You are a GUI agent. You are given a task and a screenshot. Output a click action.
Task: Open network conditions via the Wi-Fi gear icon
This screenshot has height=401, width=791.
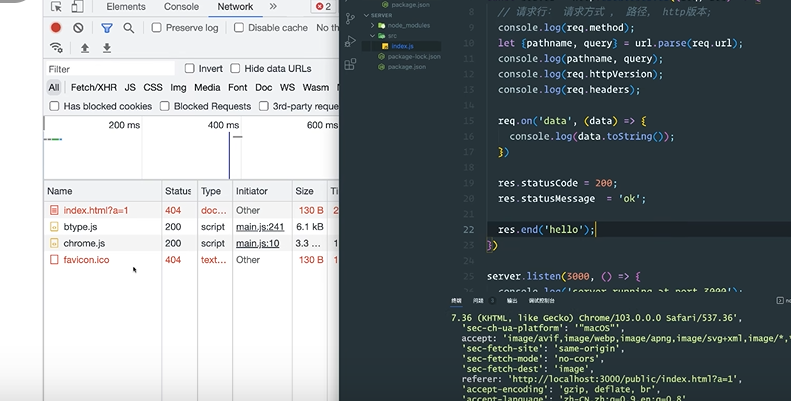(56, 48)
